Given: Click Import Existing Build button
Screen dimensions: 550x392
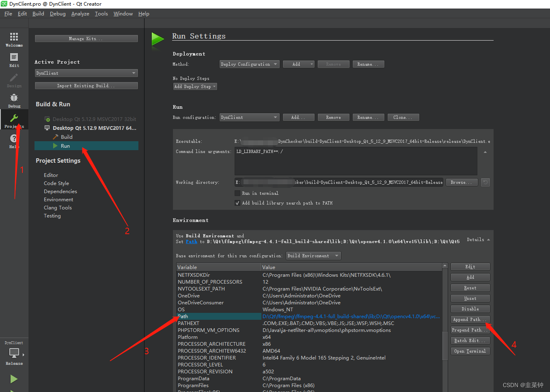Looking at the screenshot, I should point(86,86).
